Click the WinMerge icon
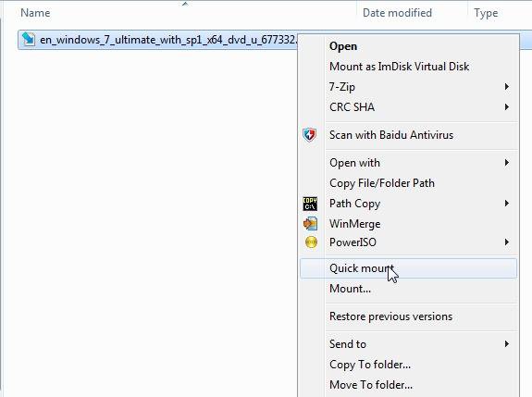 [310, 224]
